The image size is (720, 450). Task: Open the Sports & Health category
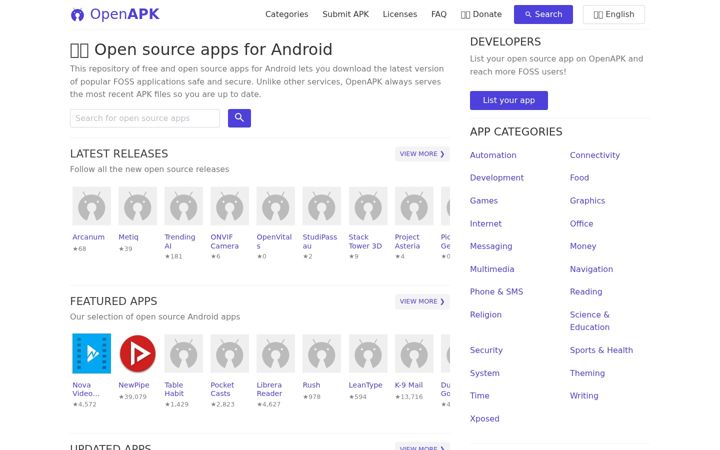click(x=601, y=350)
